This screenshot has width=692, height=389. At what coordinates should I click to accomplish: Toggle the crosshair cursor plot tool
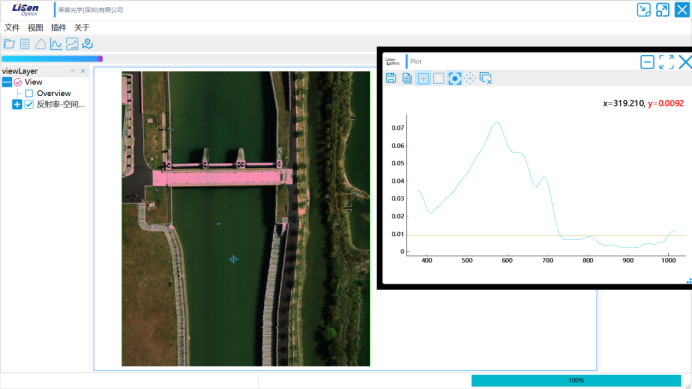tap(423, 78)
